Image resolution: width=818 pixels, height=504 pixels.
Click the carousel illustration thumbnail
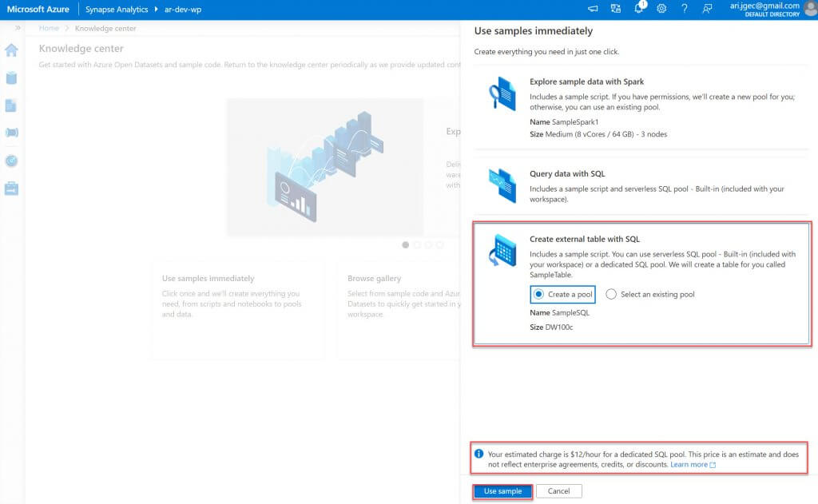(324, 166)
